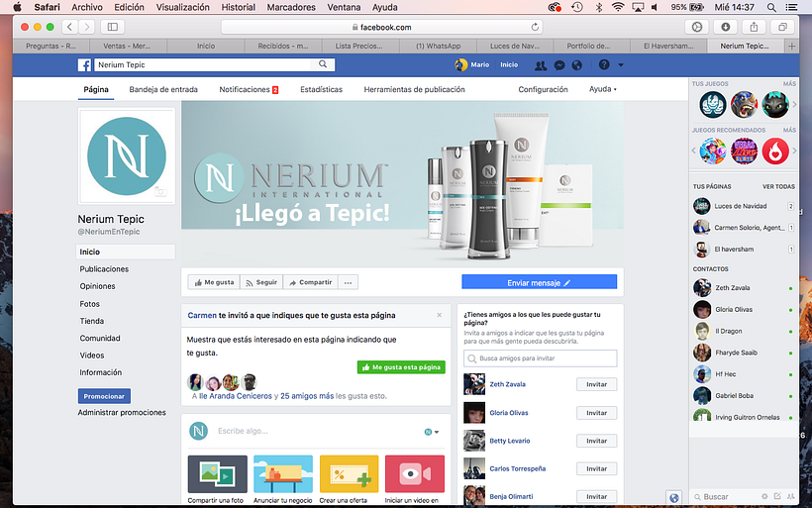Click Enviar mensaje button
812x508 pixels.
(x=539, y=283)
